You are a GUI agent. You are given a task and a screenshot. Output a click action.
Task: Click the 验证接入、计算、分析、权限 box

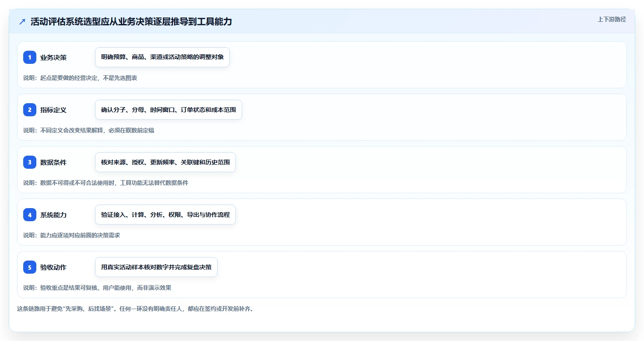165,215
